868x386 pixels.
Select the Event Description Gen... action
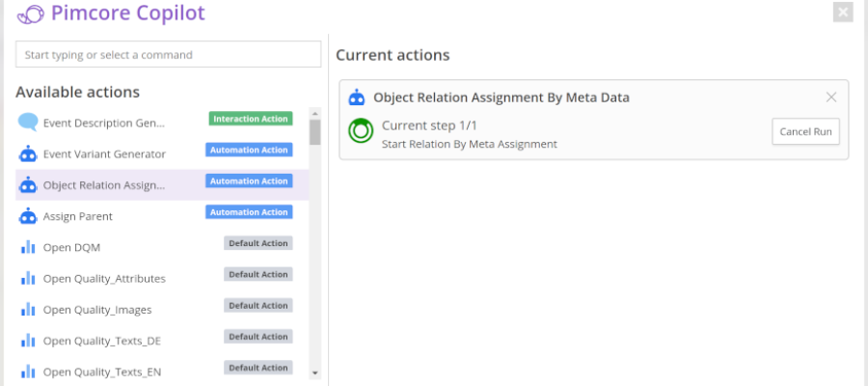pyautogui.click(x=162, y=123)
